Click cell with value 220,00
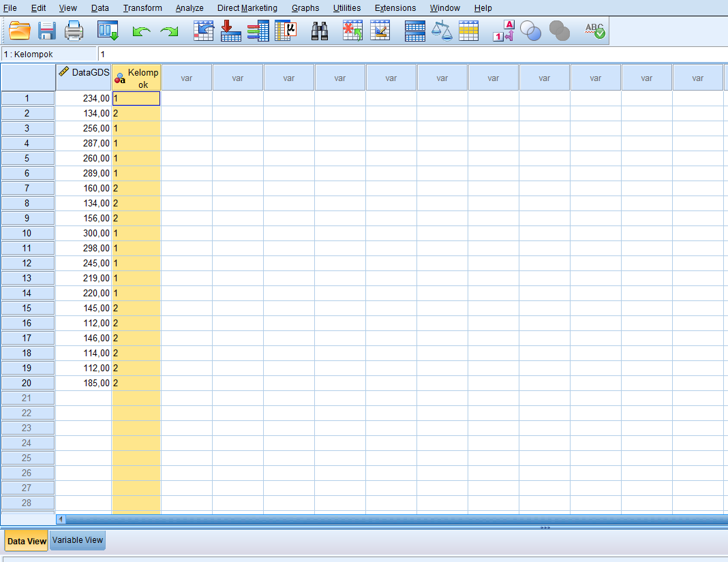728x562 pixels. [x=84, y=293]
